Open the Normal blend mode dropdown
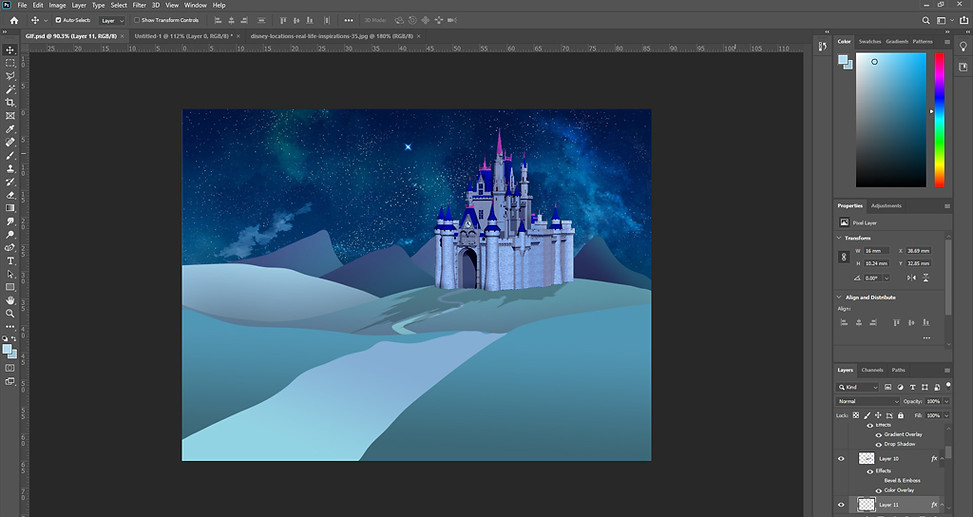The image size is (973, 517). (x=868, y=402)
